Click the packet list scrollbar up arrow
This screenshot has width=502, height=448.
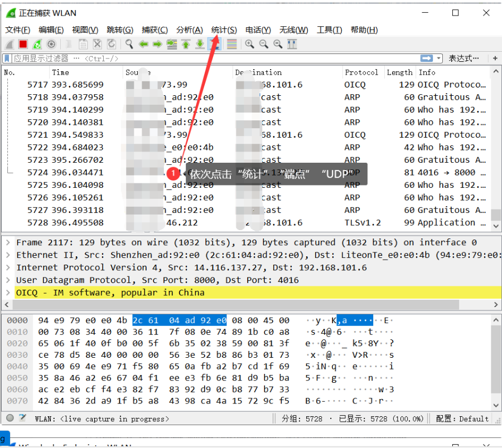(x=496, y=71)
